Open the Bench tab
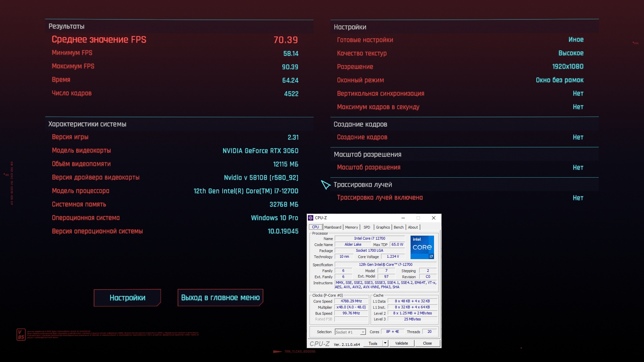This screenshot has height=362, width=644. (x=398, y=227)
